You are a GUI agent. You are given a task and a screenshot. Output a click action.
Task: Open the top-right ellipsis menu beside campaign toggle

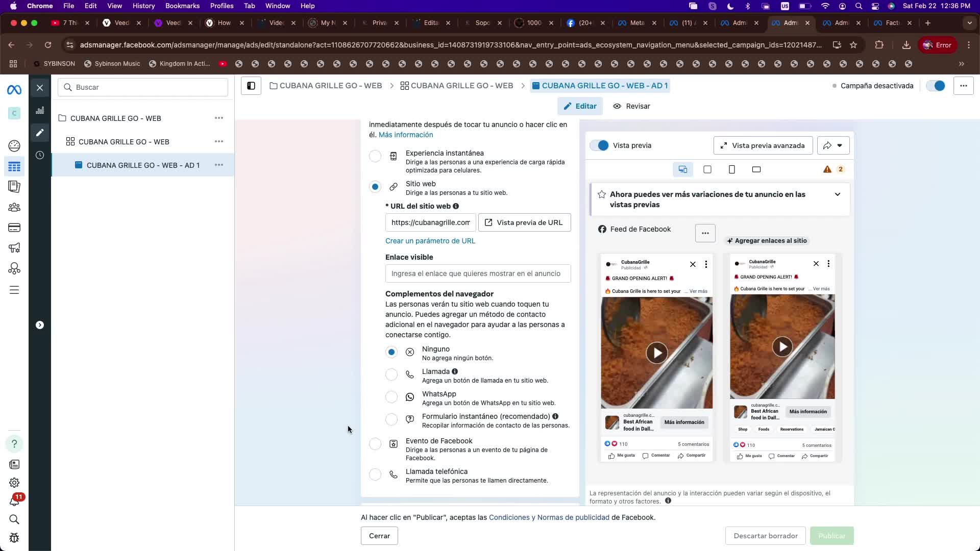[964, 86]
